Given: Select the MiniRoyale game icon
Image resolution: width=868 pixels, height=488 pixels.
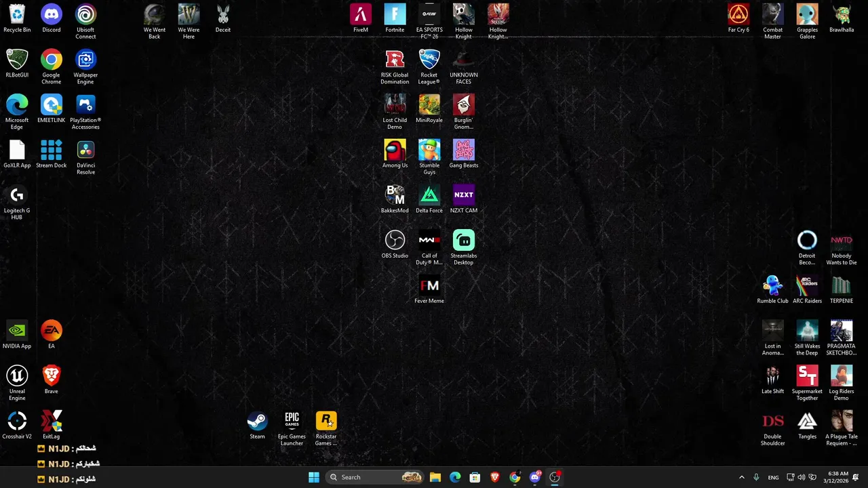Looking at the screenshot, I should tap(429, 108).
